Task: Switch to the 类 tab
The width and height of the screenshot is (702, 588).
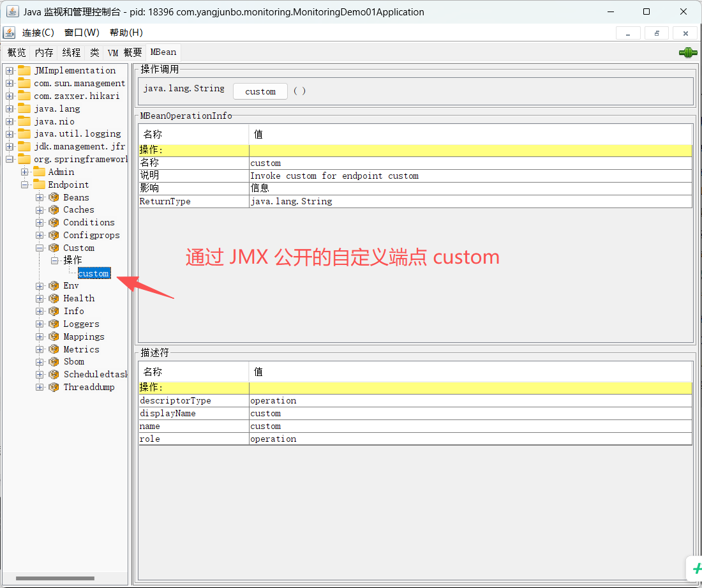Action: 94,53
